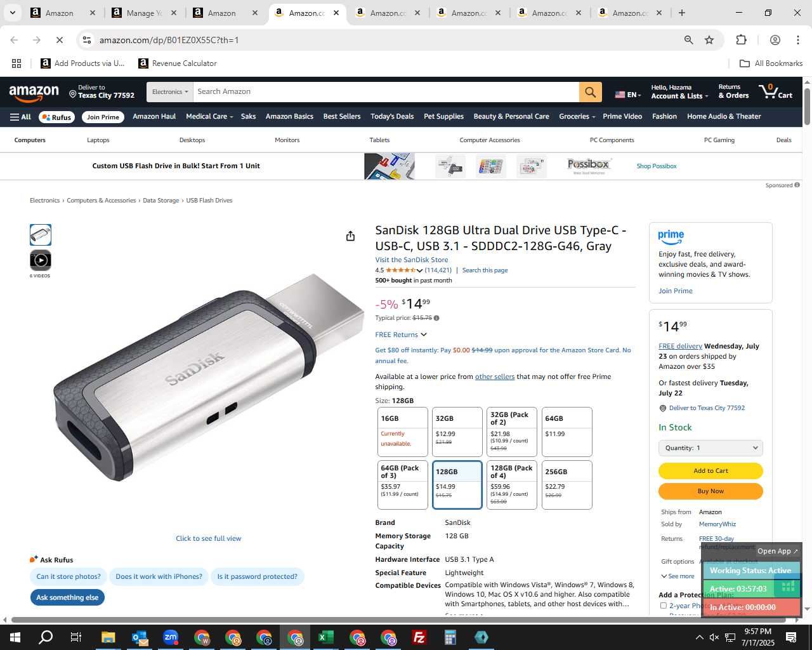This screenshot has width=812, height=650.
Task: Open Best Sellers navigation item
Action: [x=342, y=117]
